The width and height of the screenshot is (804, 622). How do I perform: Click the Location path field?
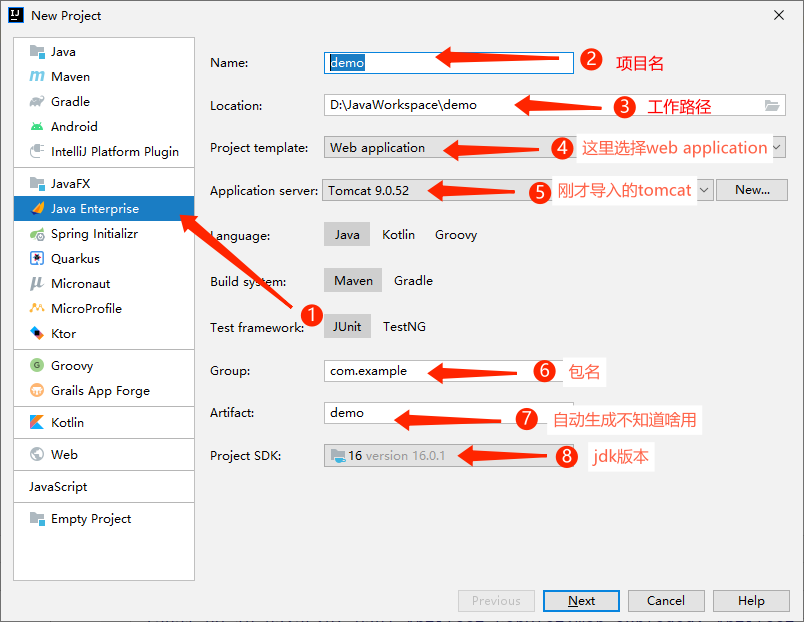click(554, 105)
